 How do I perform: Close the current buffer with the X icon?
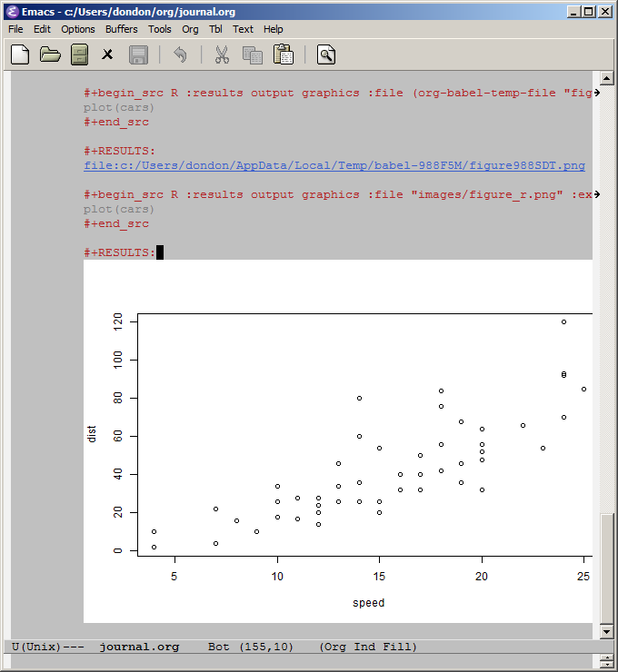pyautogui.click(x=107, y=54)
